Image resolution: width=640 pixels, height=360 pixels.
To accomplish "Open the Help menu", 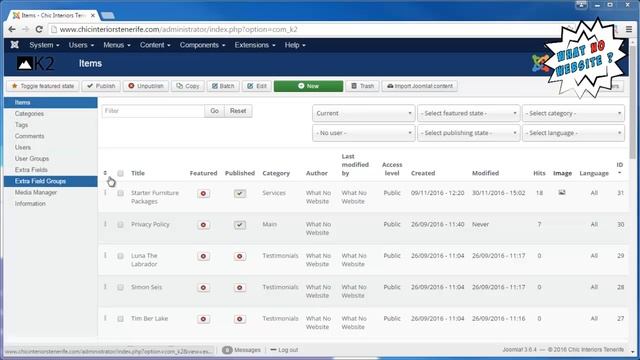I will pos(295,45).
